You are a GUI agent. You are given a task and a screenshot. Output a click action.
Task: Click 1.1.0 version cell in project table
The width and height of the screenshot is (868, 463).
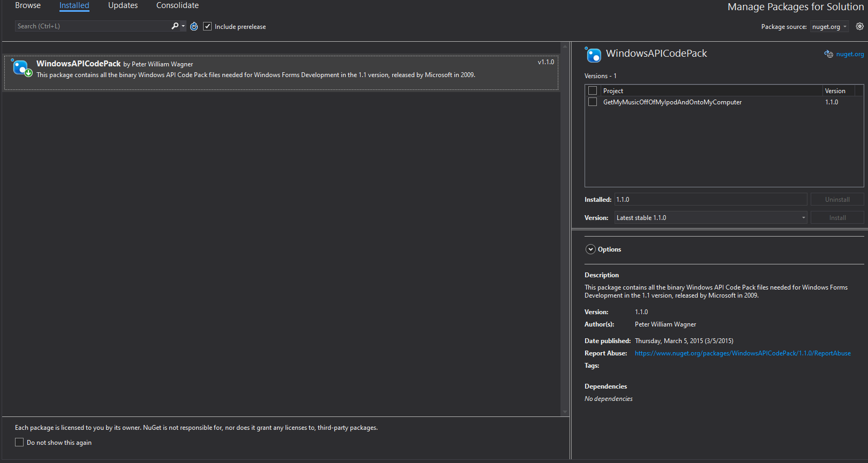coord(832,102)
